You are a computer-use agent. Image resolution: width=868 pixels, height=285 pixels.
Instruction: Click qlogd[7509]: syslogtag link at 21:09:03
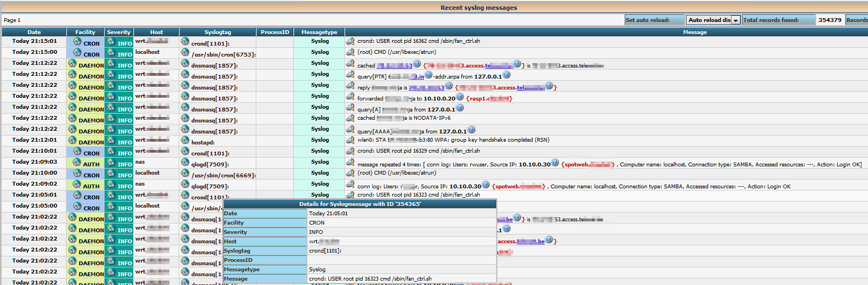pos(210,164)
